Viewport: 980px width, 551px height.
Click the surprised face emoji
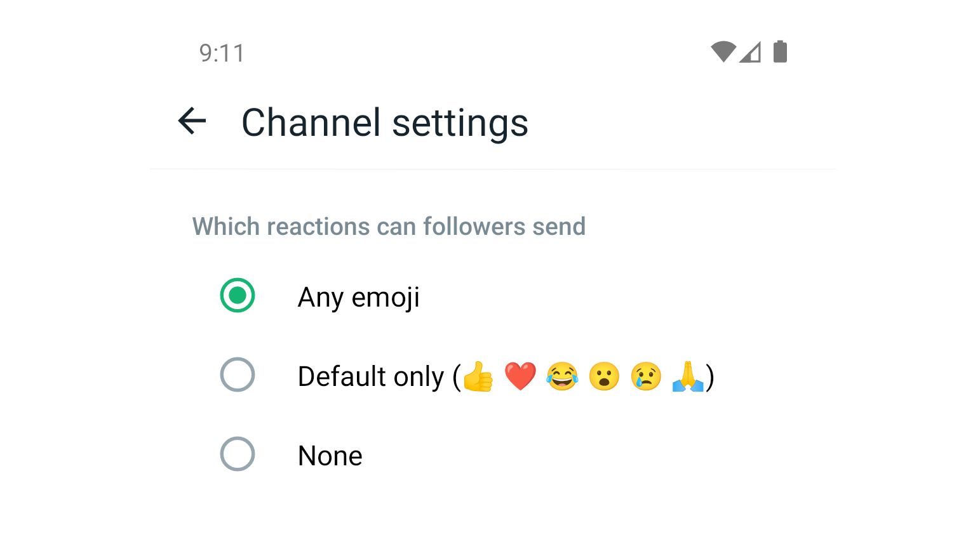pos(603,376)
